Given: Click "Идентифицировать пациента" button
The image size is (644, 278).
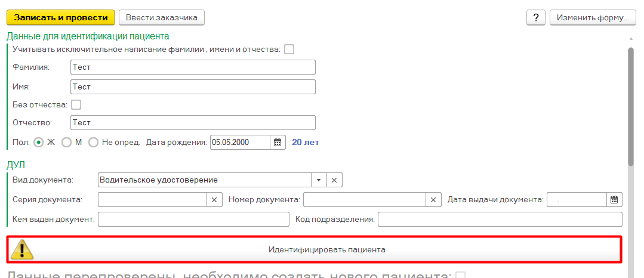Looking at the screenshot, I should (x=326, y=249).
